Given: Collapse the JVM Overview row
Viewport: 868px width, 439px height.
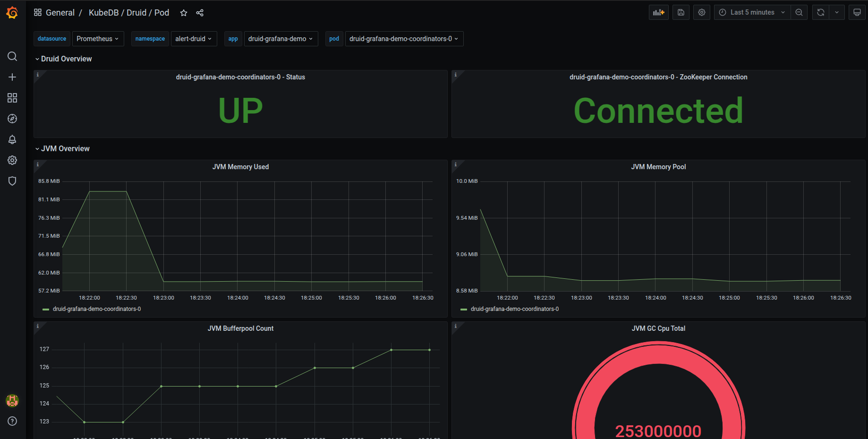Looking at the screenshot, I should [x=62, y=148].
